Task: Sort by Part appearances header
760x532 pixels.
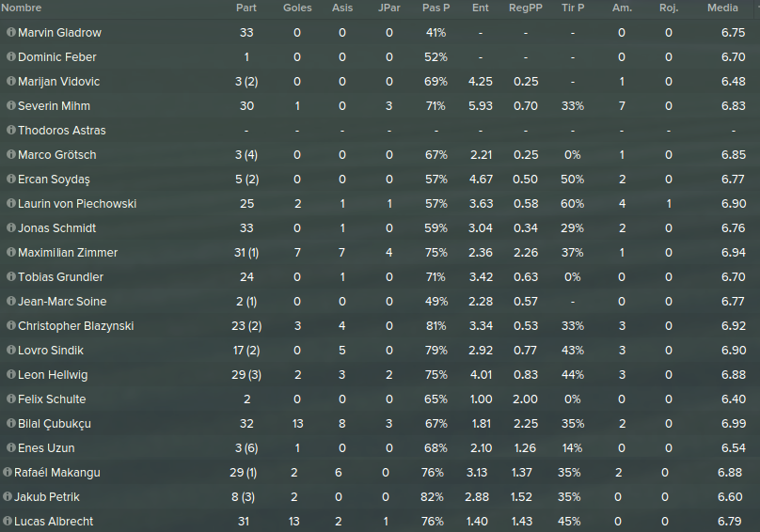Action: click(x=246, y=8)
